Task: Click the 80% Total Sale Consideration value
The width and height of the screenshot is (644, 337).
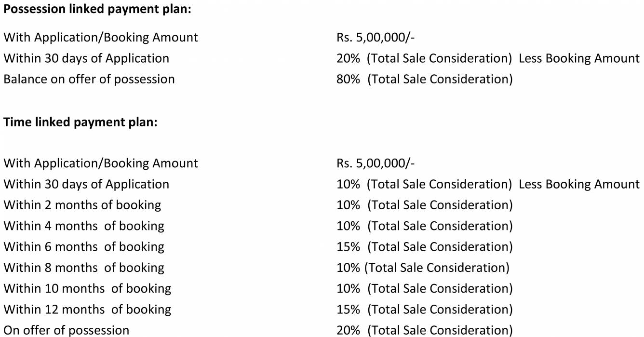Action: coord(424,79)
